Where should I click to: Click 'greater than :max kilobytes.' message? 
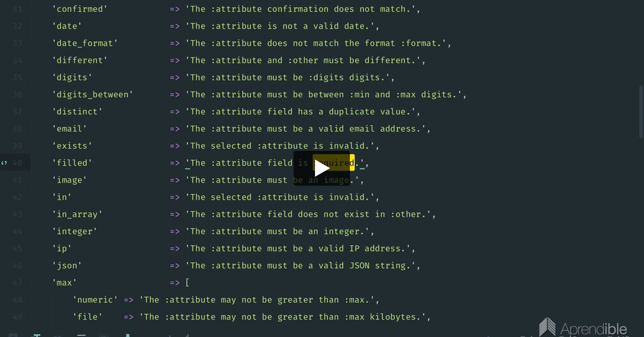(x=352, y=318)
